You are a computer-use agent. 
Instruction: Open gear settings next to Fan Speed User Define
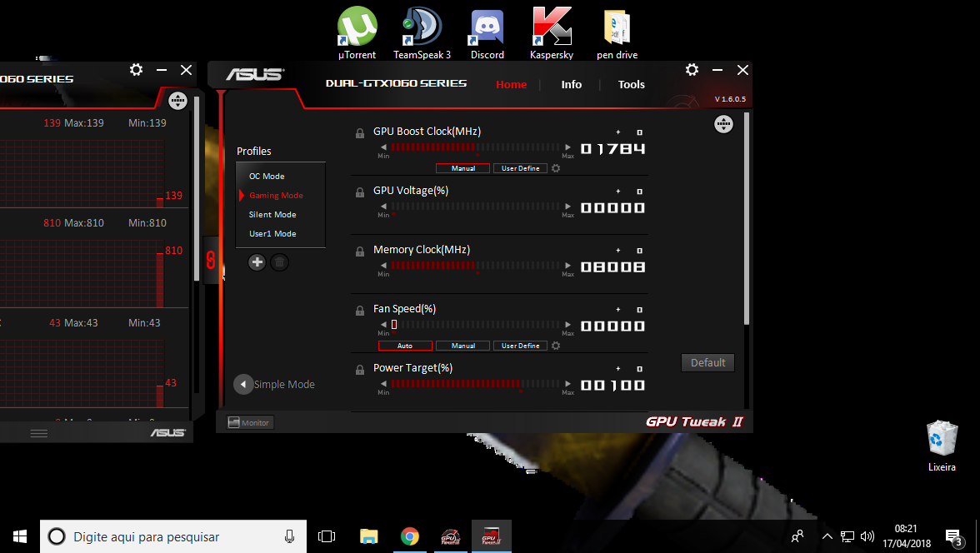[x=556, y=346]
